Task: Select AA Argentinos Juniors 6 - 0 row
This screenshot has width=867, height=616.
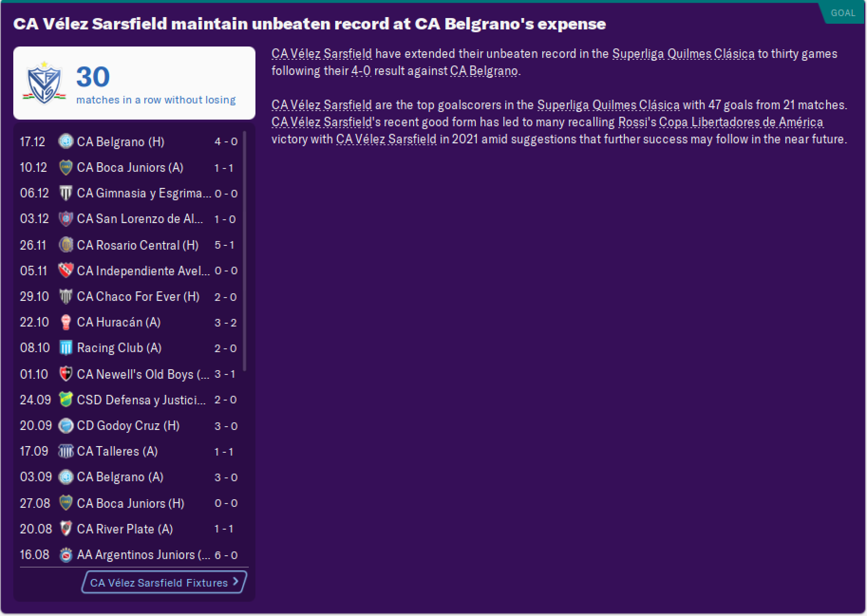Action: click(129, 554)
